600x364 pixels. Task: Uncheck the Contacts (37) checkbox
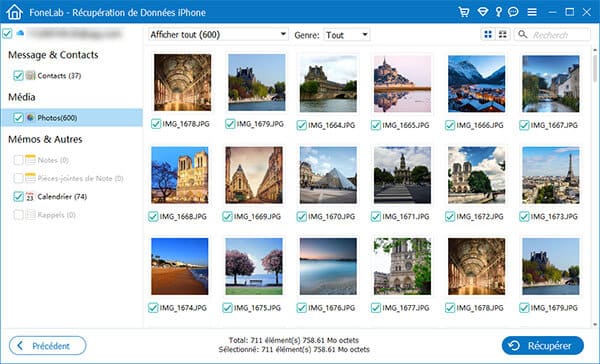click(x=18, y=75)
